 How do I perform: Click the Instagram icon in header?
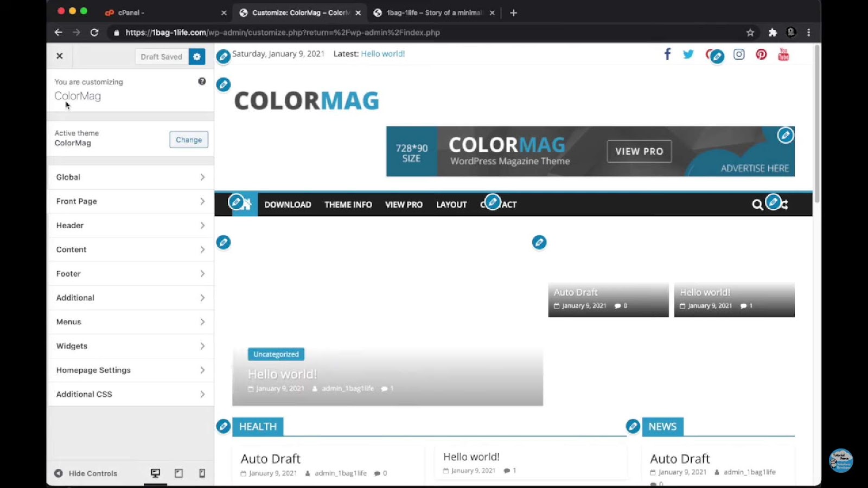[739, 54]
